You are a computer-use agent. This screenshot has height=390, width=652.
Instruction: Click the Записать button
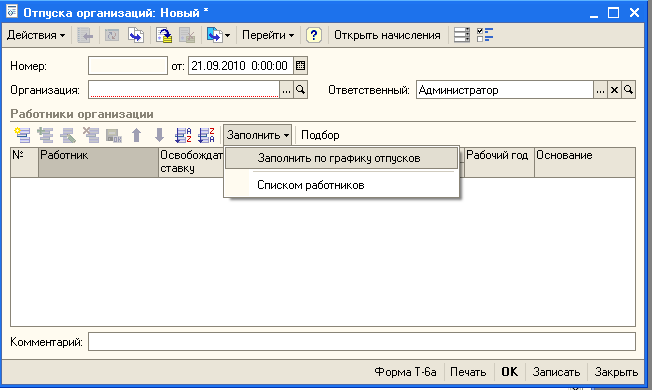[x=556, y=372]
